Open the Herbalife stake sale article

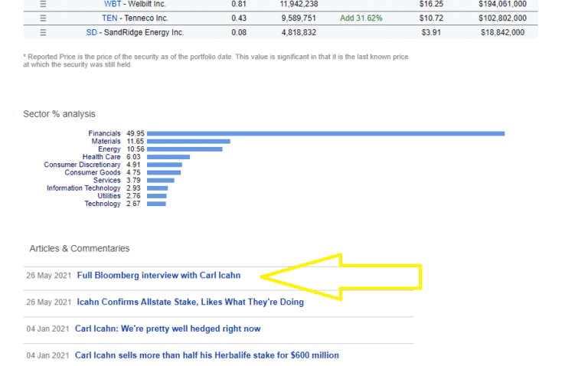pyautogui.click(x=207, y=355)
